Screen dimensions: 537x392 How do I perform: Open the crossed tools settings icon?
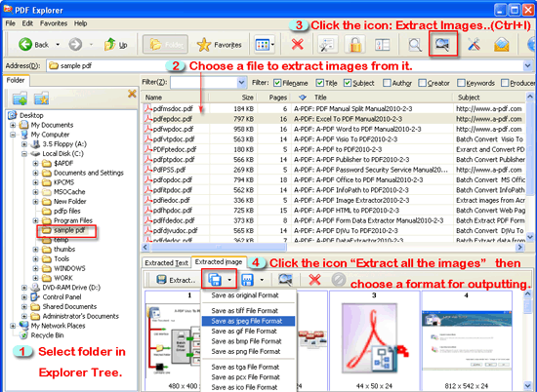[x=474, y=45]
